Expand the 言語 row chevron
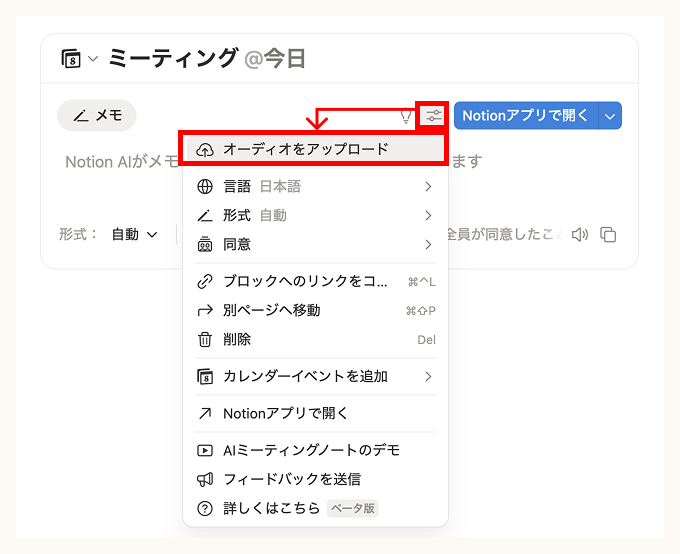This screenshot has height=554, width=680. tap(428, 187)
